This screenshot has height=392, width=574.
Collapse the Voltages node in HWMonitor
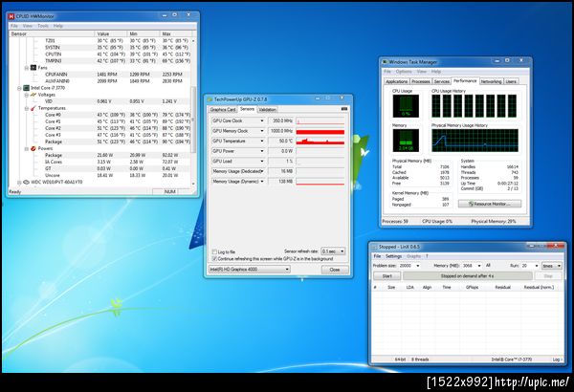27,95
